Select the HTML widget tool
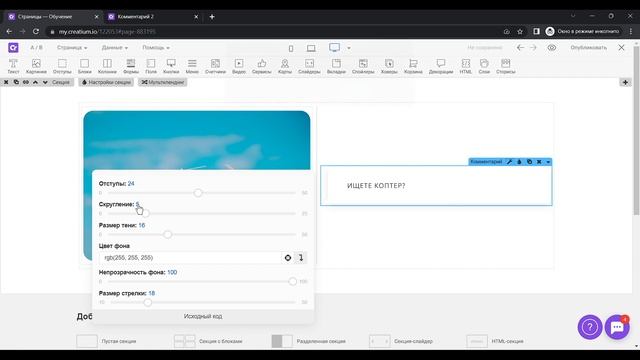640x360 pixels. [x=465, y=66]
